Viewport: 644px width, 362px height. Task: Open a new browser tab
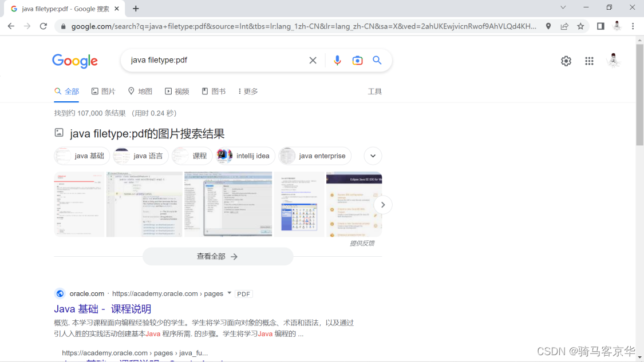[x=136, y=9]
